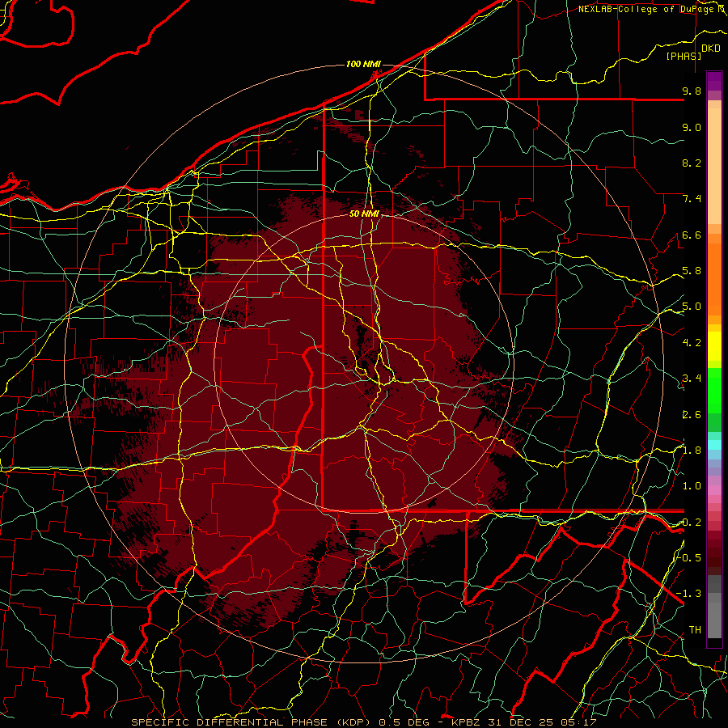Click the 8.2 legend value
The height and width of the screenshot is (728, 728).
point(692,163)
